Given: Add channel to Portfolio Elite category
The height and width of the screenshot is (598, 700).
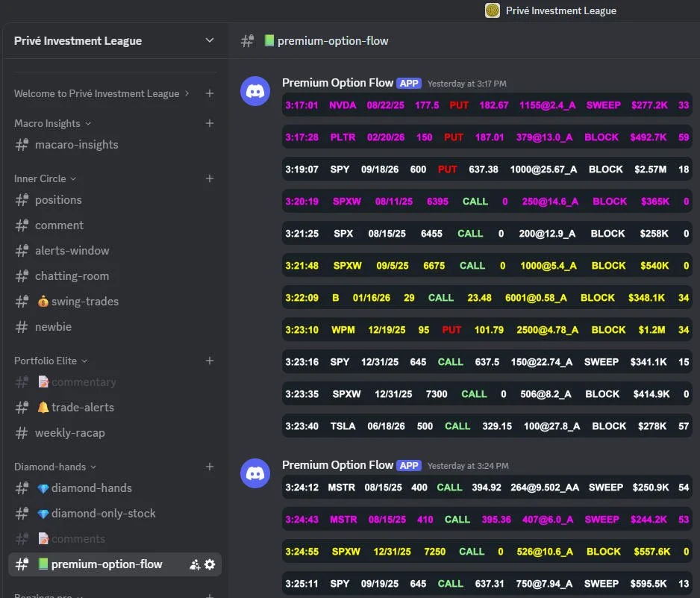Looking at the screenshot, I should 210,361.
